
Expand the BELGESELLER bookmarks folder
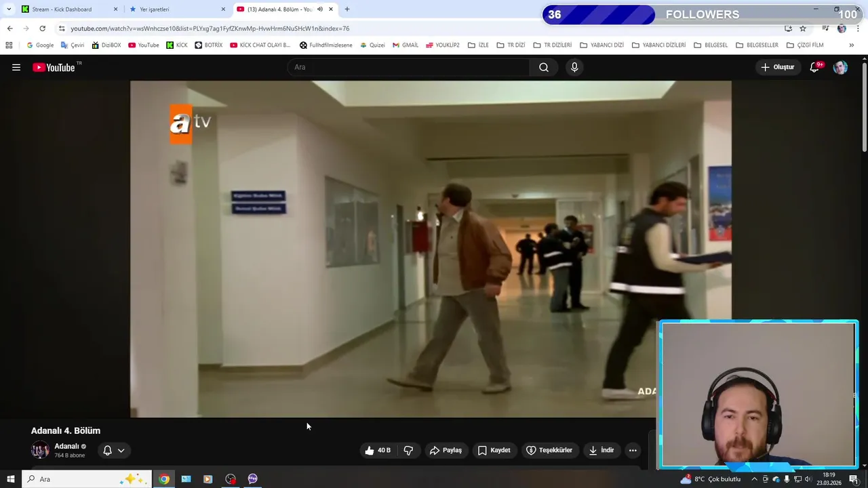tap(757, 45)
